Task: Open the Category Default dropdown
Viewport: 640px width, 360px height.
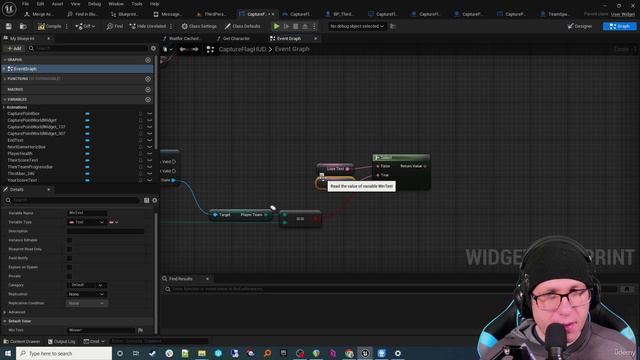Action: [86, 285]
